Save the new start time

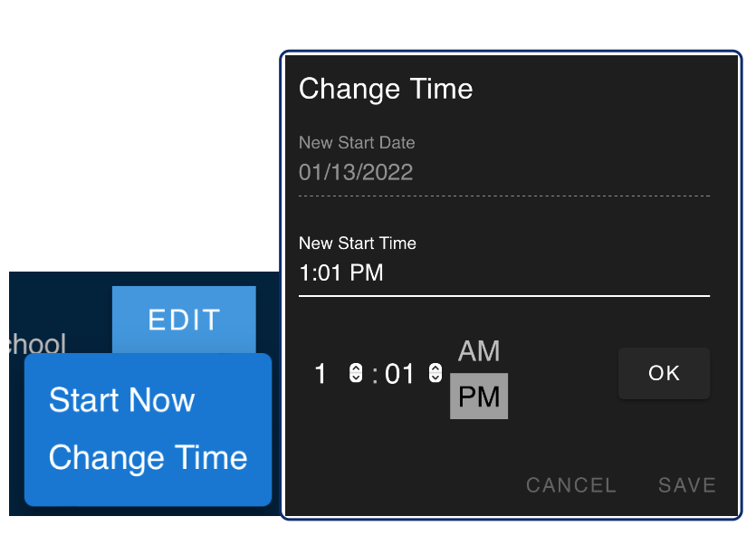[687, 485]
